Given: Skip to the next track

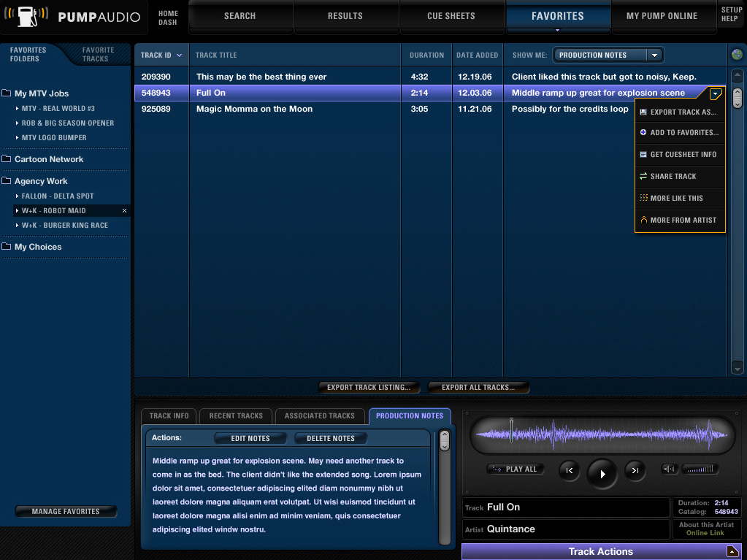Looking at the screenshot, I should [635, 470].
